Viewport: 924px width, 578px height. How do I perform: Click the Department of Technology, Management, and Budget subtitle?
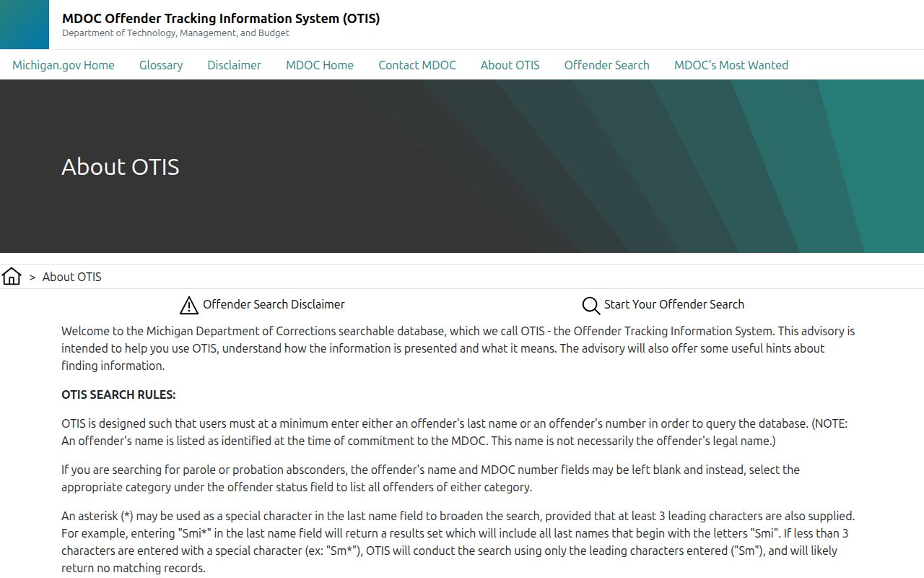(175, 33)
